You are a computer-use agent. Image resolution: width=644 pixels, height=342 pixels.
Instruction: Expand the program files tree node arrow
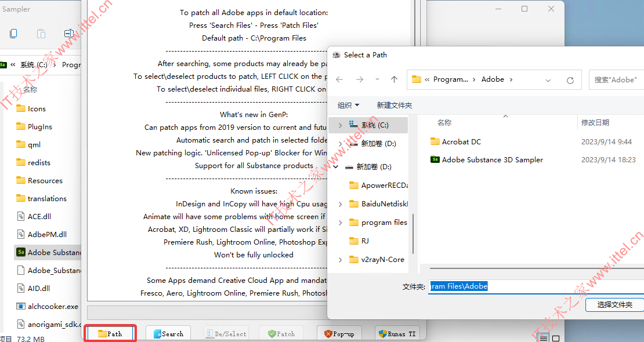click(340, 223)
